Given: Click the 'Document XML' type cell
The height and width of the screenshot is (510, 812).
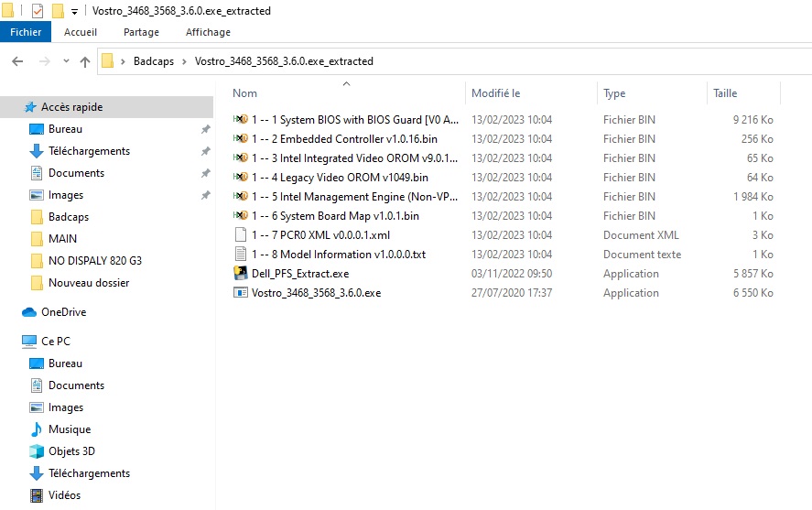Looking at the screenshot, I should click(x=641, y=235).
